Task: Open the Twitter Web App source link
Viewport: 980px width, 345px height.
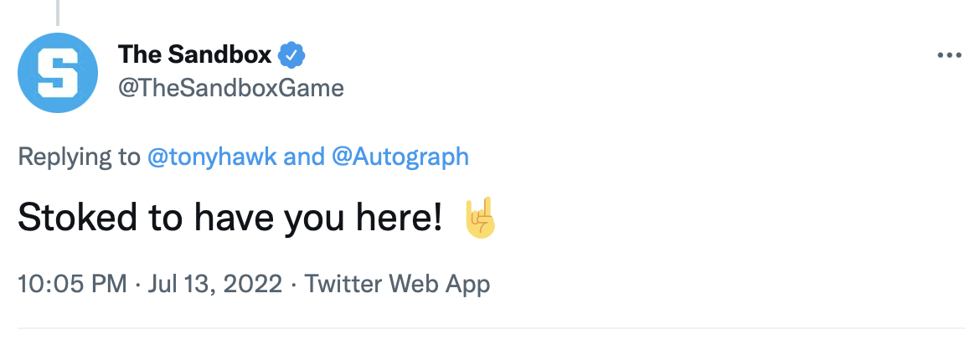Action: tap(398, 284)
